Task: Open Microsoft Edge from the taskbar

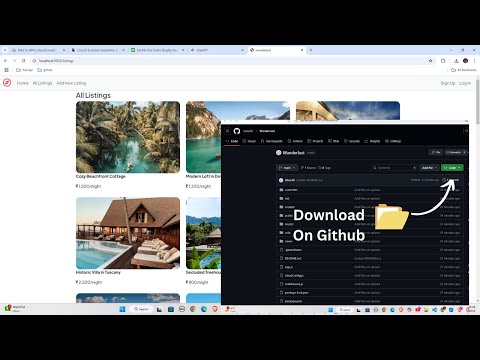Action: pos(204,309)
